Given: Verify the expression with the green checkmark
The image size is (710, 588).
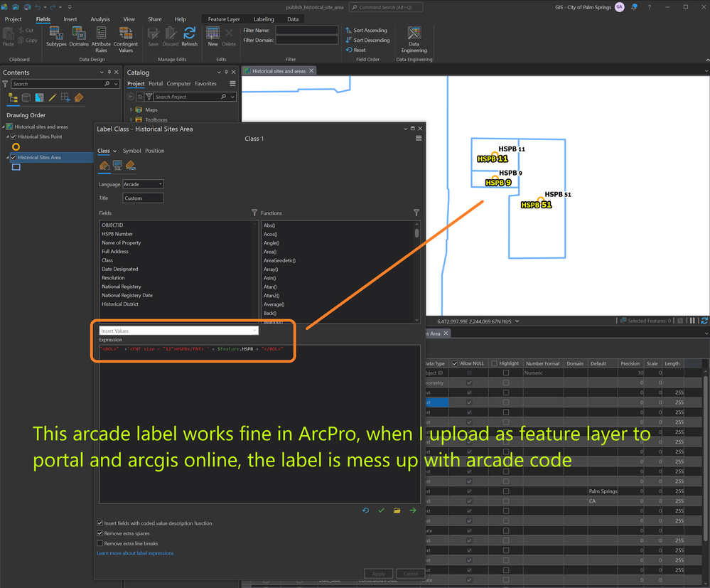Looking at the screenshot, I should (x=382, y=511).
